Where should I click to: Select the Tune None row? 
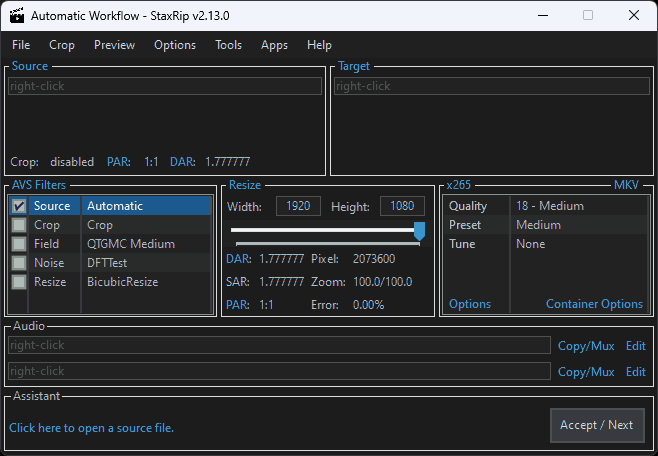[x=546, y=244]
